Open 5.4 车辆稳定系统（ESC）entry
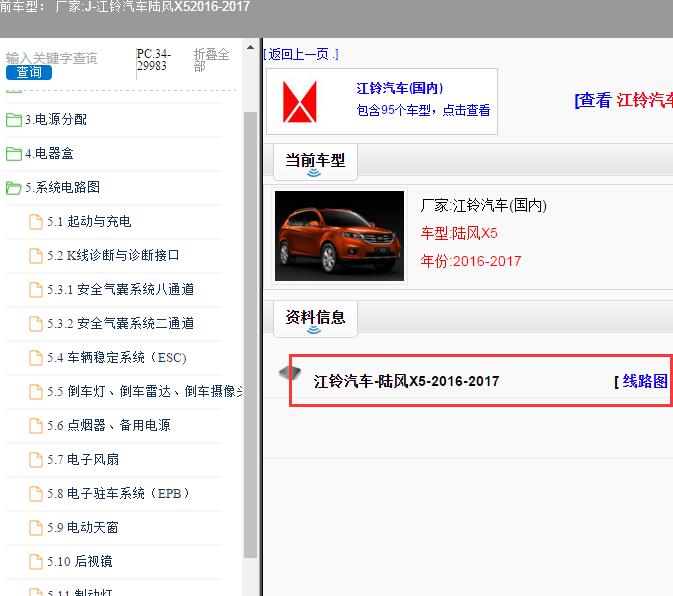673x596 pixels. (117, 357)
